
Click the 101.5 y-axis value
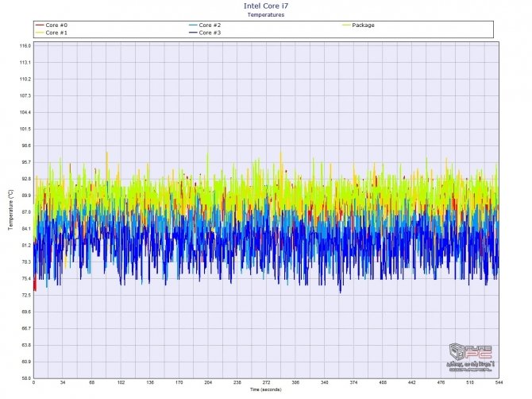[x=25, y=129]
